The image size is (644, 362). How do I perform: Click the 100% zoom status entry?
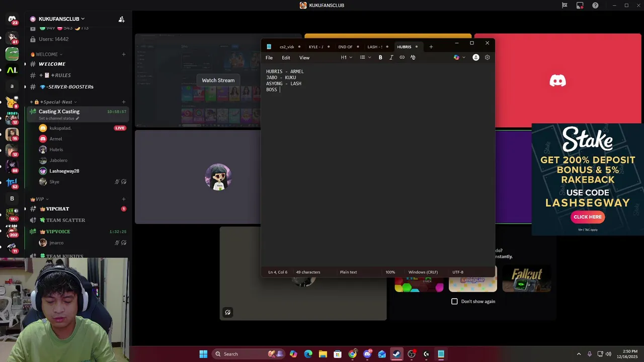[390, 272]
